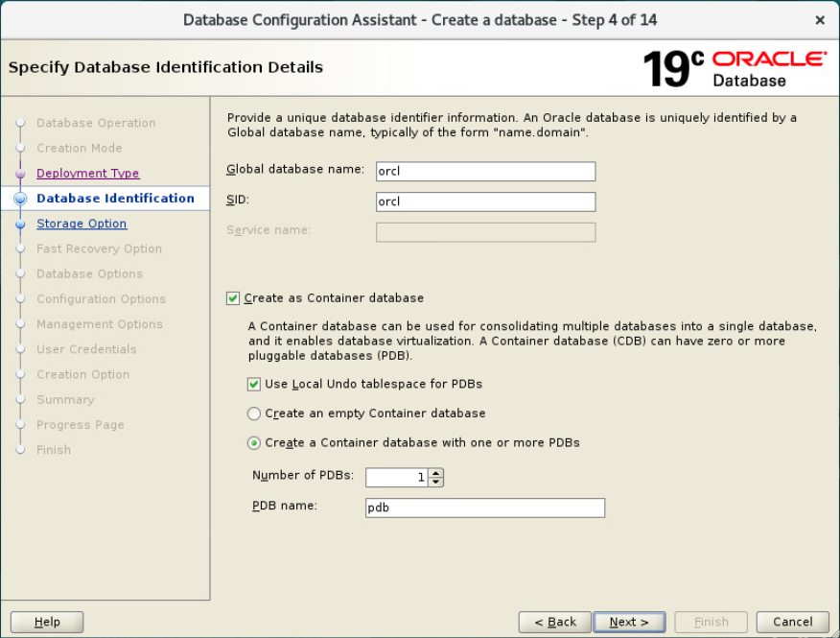Click the PDB name label
The height and width of the screenshot is (638, 840).
click(285, 507)
